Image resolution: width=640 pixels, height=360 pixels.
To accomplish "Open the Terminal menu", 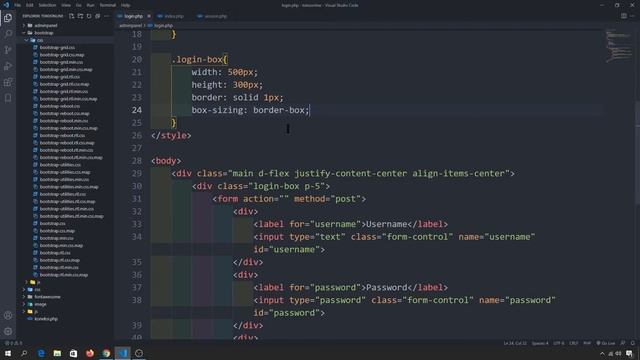I will click(x=108, y=5).
